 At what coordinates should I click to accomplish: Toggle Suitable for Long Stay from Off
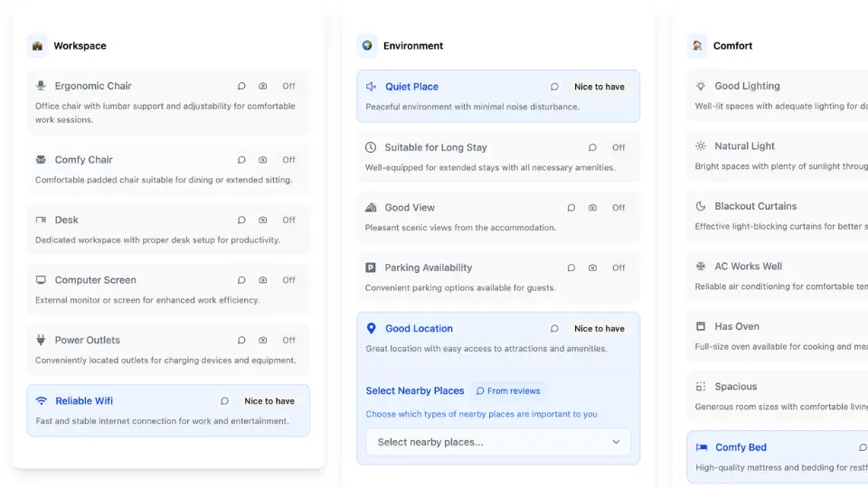pos(618,147)
